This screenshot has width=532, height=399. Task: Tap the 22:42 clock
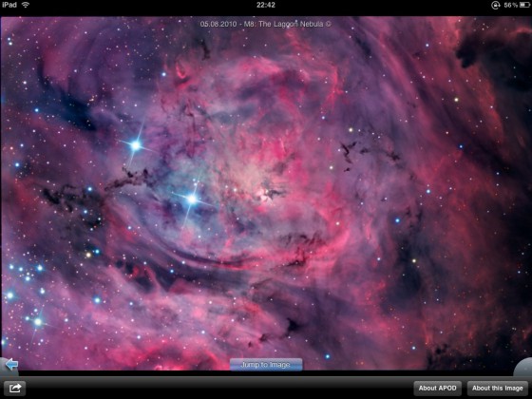coord(266,5)
